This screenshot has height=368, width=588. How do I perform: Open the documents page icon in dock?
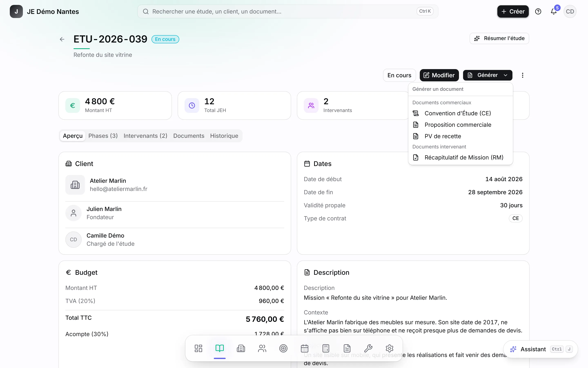tap(347, 348)
